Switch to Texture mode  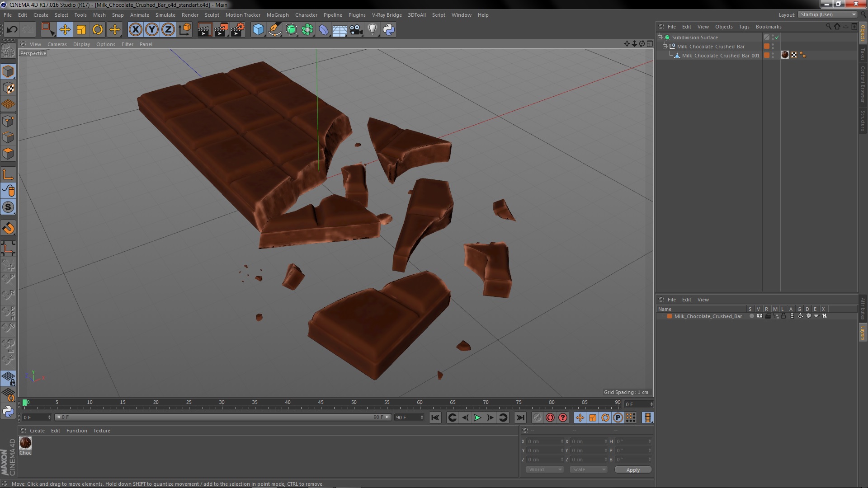pyautogui.click(x=8, y=88)
